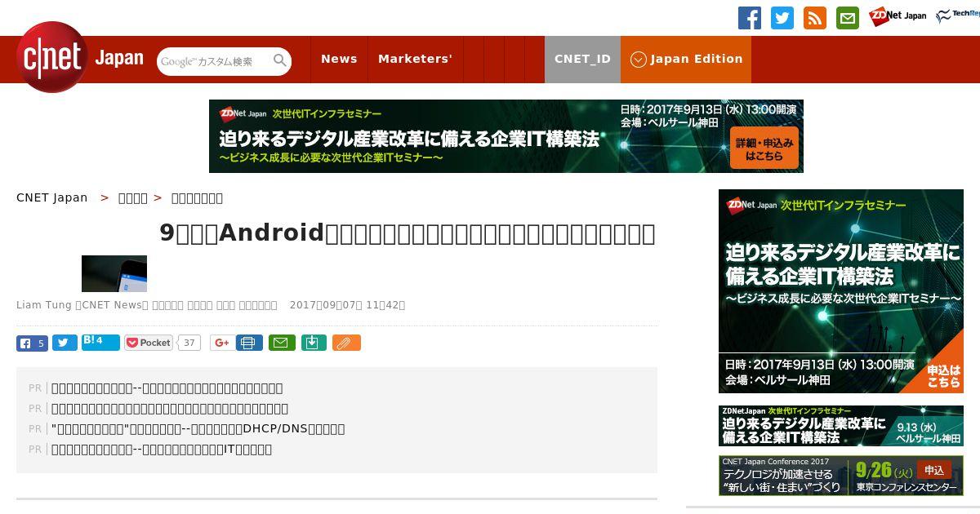Print the article with the printer icon
This screenshot has height=514, width=980.
(250, 343)
